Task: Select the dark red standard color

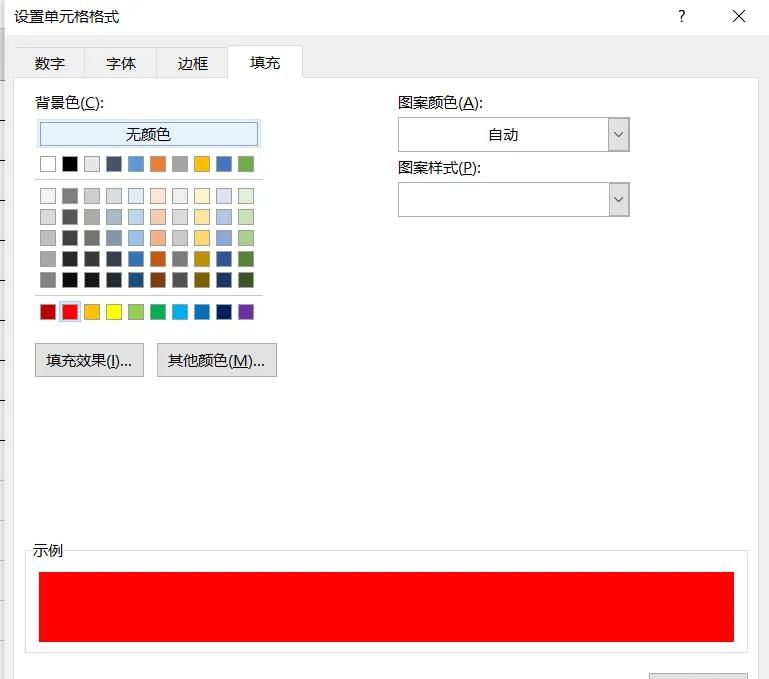Action: (48, 312)
